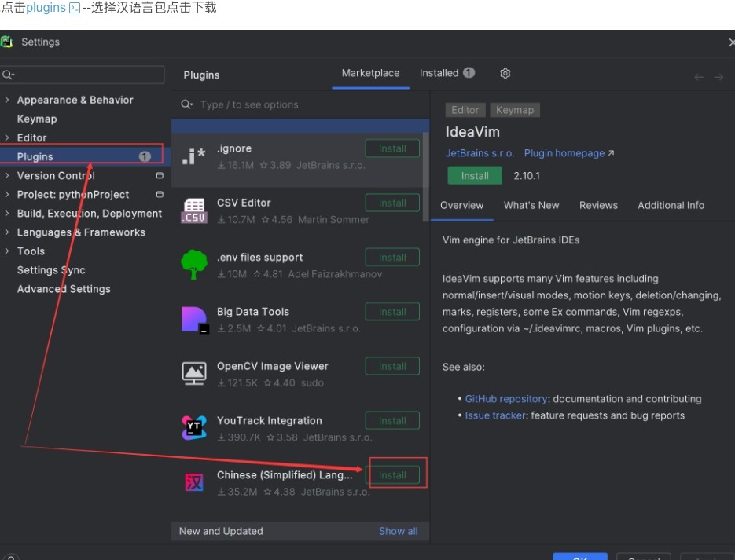The image size is (735, 560).
Task: Click the .ignore plugin icon
Action: click(193, 156)
